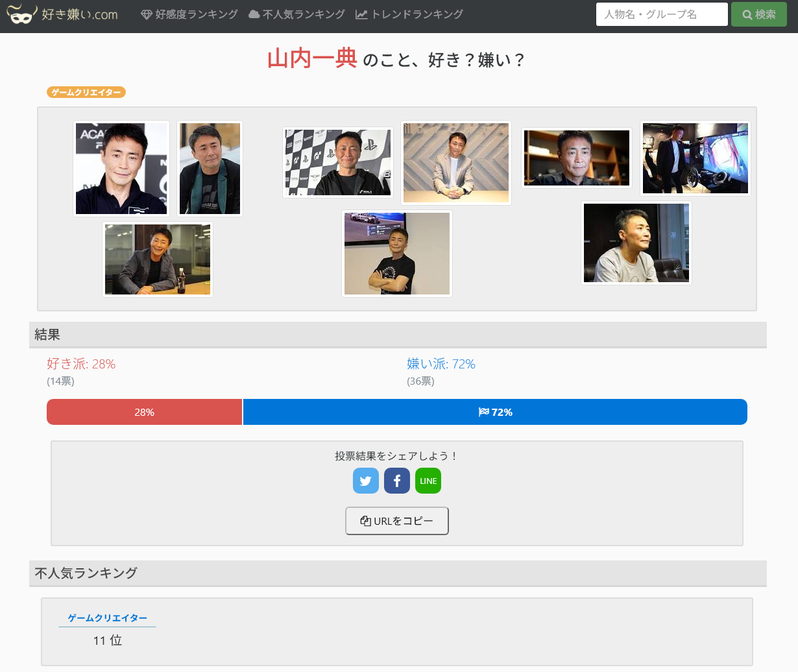Share the result on Twitter
Image resolution: width=798 pixels, height=672 pixels.
click(x=366, y=481)
